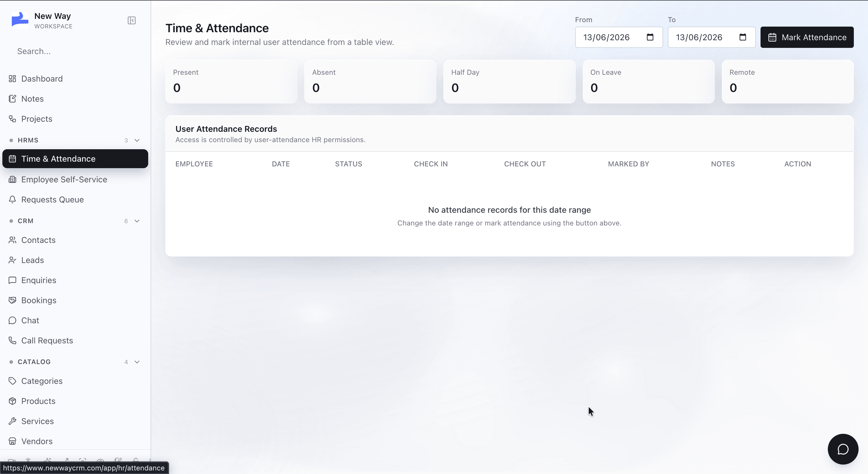Open the To date calendar picker icon

743,37
